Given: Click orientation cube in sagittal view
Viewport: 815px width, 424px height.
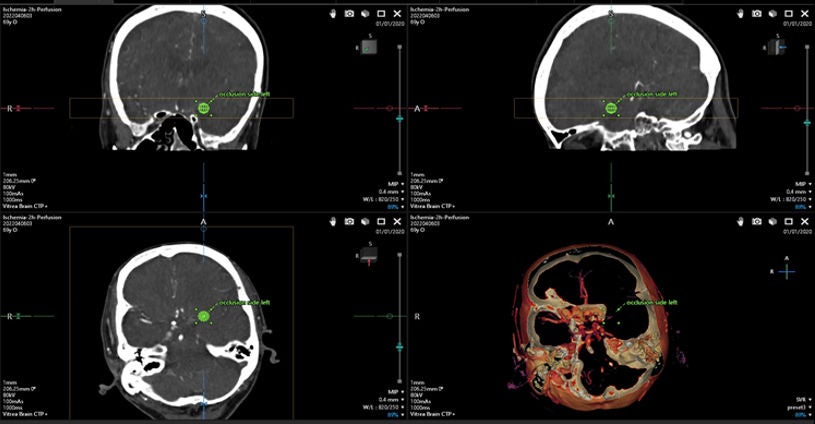Looking at the screenshot, I should coord(775,47).
